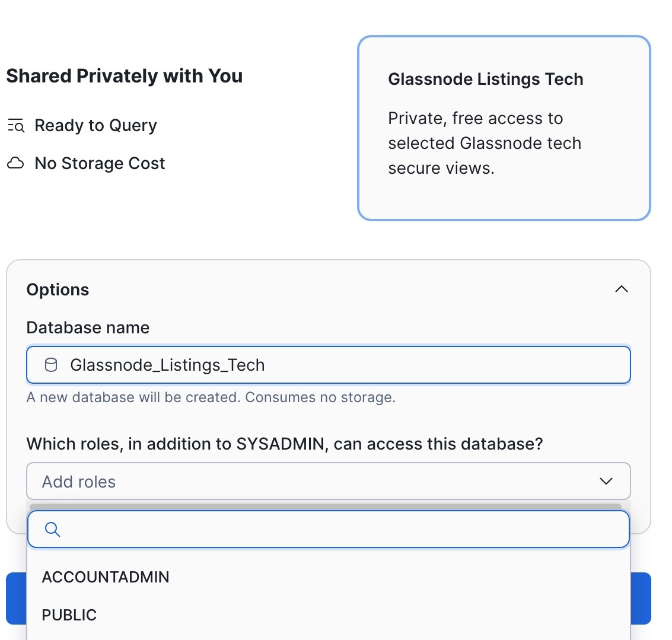Click the chevron icon on the Add roles selector
This screenshot has height=640, width=672.
click(x=606, y=482)
